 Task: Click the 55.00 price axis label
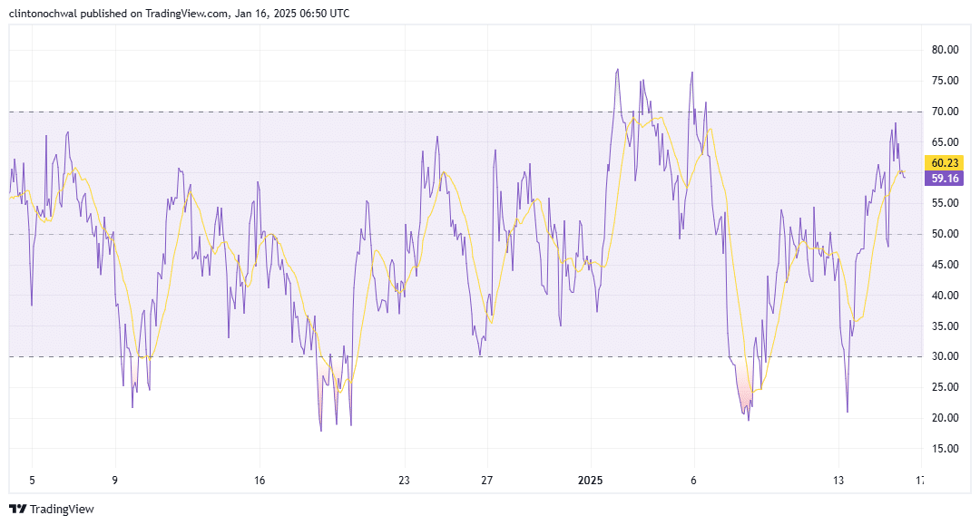click(x=945, y=203)
